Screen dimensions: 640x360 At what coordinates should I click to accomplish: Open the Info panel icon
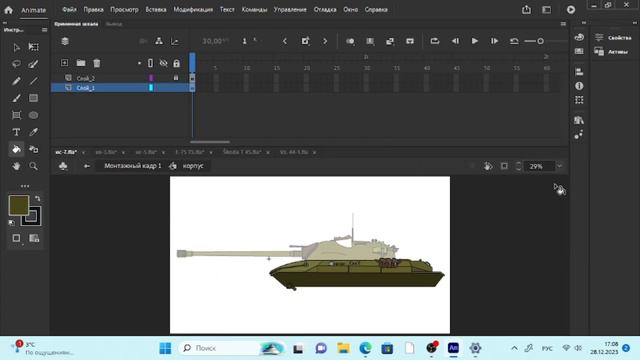click(579, 86)
